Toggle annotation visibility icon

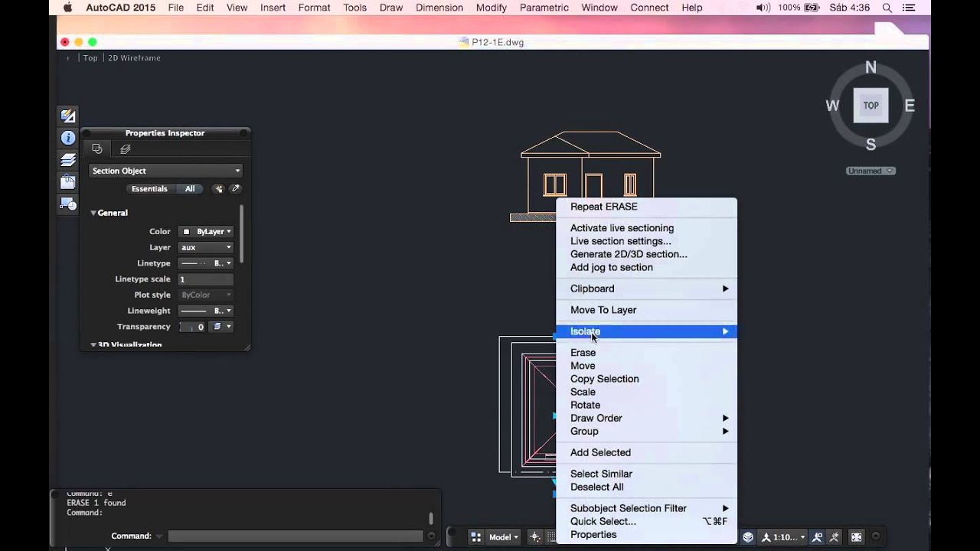pos(818,537)
